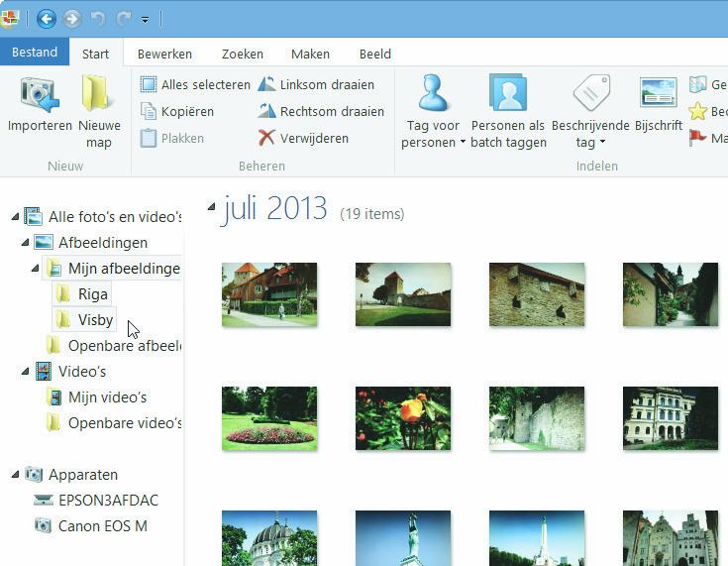Screen dimensions: 728x566
Task: Collapse the juli 2013 group
Action: click(211, 207)
